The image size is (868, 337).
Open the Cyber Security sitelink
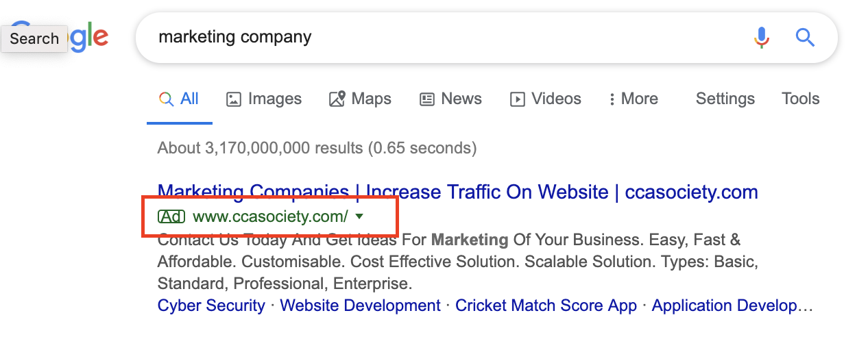211,305
